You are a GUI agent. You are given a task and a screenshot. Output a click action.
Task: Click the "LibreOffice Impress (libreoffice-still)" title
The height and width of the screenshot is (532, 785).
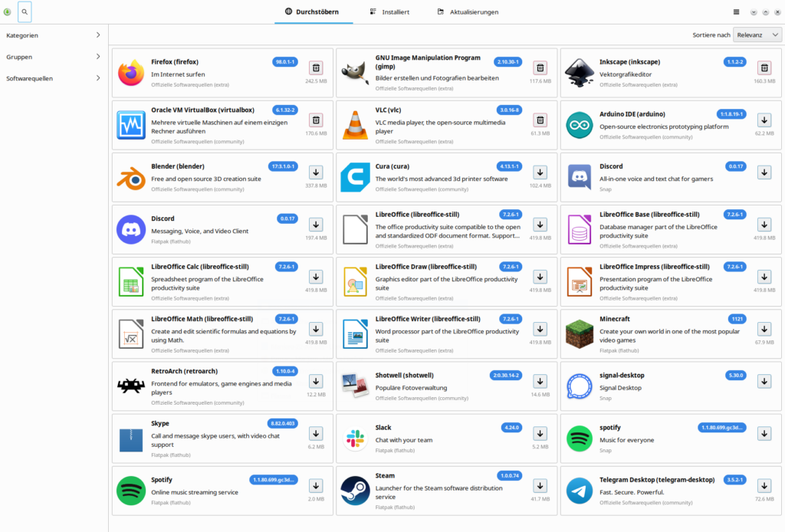[x=655, y=267]
